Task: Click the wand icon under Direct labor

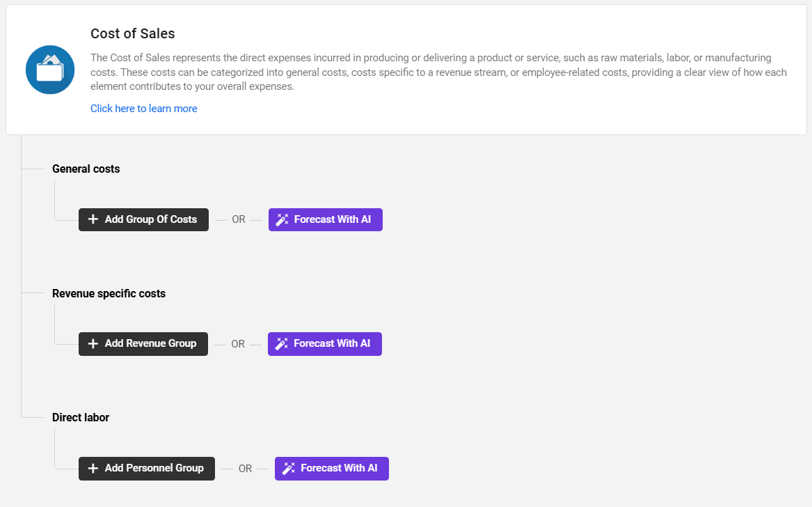Action: 288,469
